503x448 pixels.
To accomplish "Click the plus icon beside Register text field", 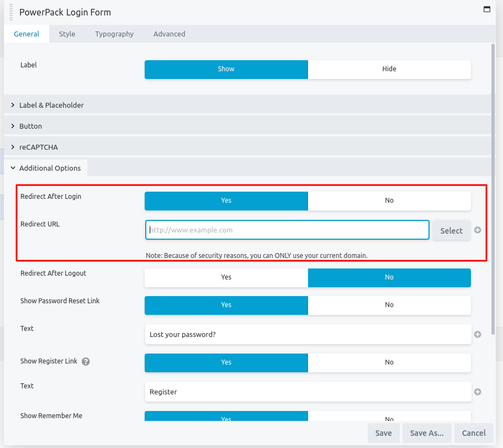I will click(x=478, y=392).
